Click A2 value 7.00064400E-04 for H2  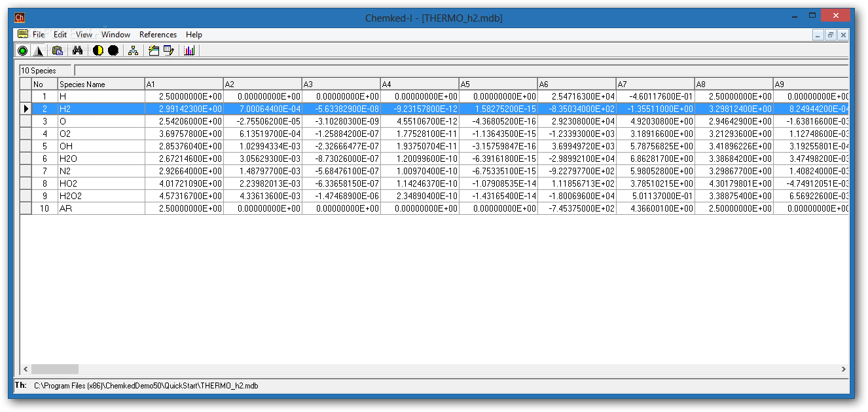pyautogui.click(x=262, y=109)
